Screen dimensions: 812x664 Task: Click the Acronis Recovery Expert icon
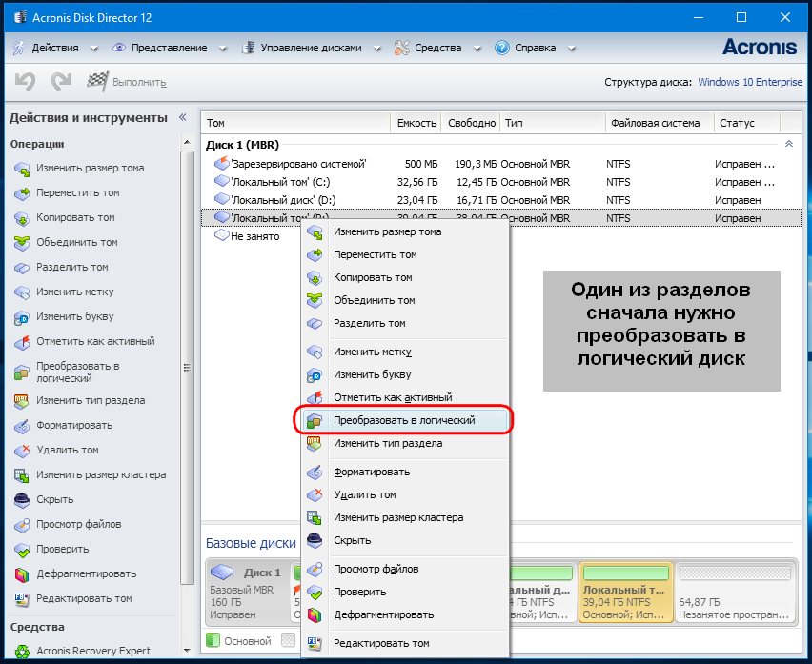tap(21, 652)
